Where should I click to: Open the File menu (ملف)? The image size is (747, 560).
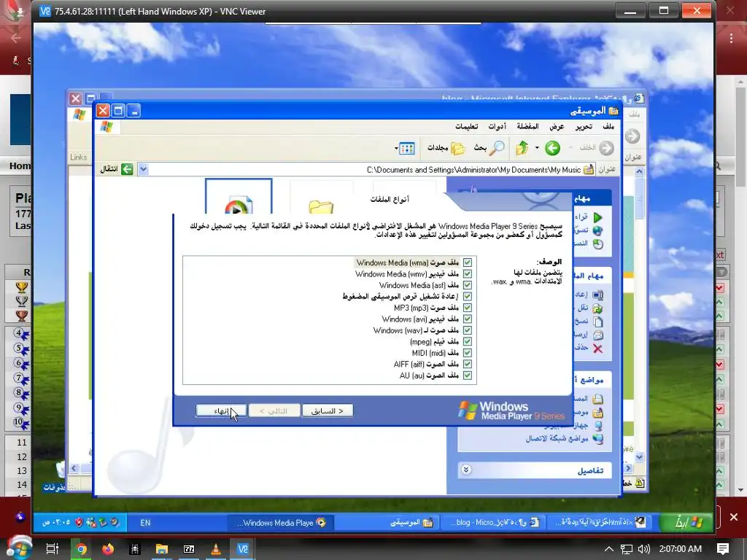click(608, 127)
